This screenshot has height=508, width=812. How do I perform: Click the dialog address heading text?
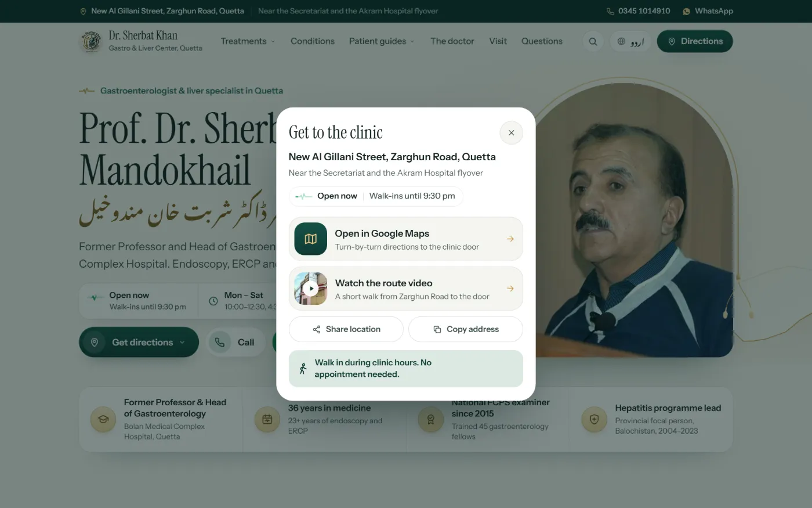(x=392, y=157)
